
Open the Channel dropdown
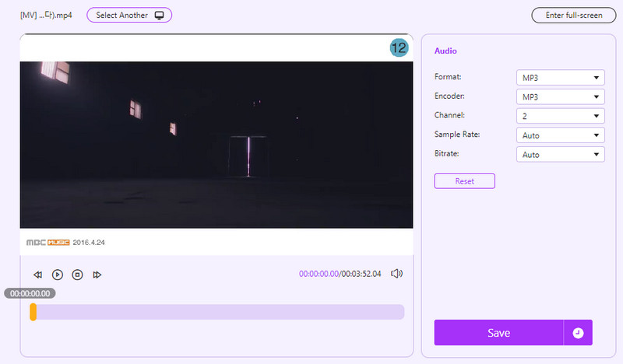pos(560,116)
